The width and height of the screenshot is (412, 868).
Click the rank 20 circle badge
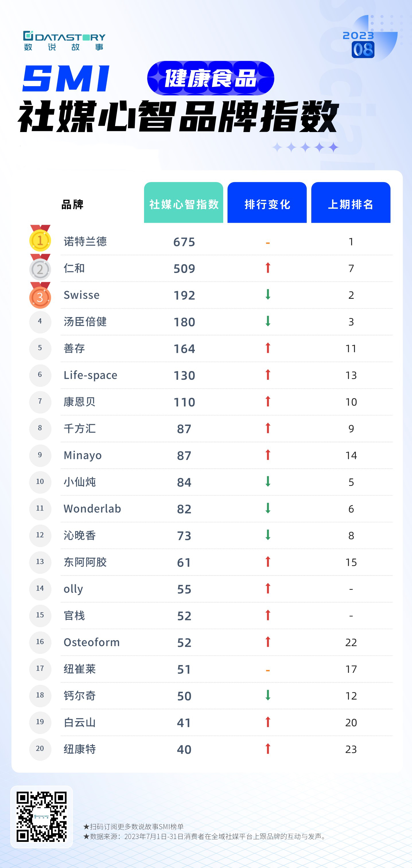(x=40, y=749)
